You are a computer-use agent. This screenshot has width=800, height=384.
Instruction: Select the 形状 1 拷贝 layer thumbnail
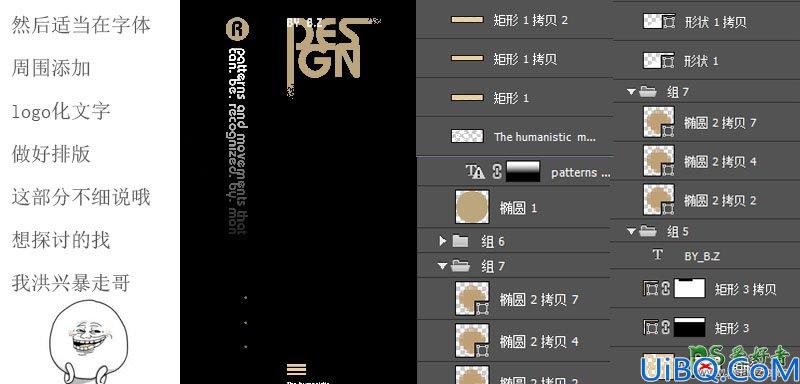click(x=659, y=21)
